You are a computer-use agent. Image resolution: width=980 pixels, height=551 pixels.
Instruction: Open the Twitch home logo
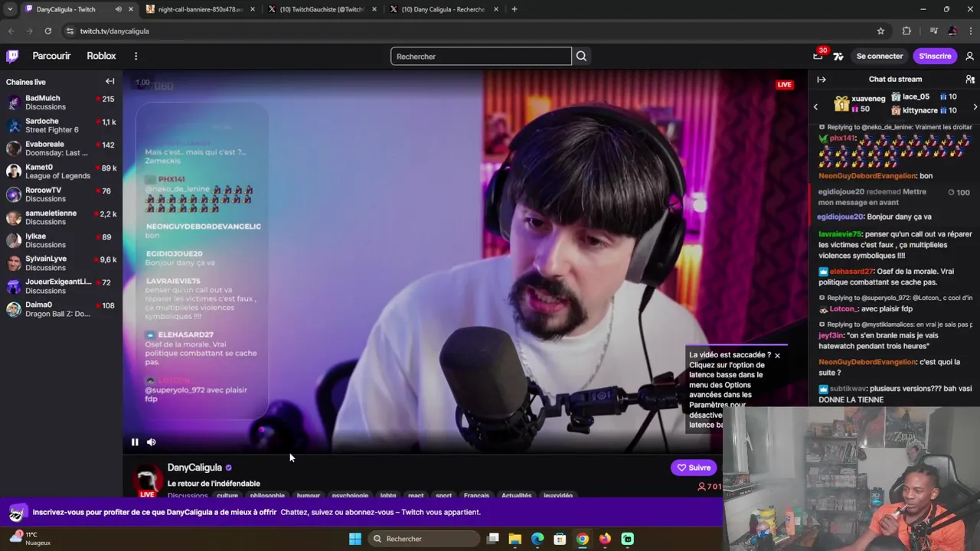(x=12, y=56)
